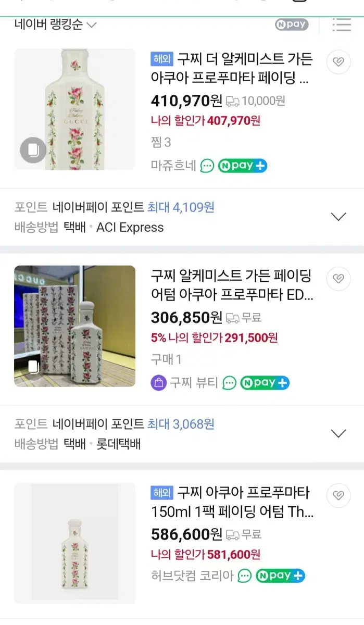
Task: Expand point details for max 3,068원
Action: (338, 433)
